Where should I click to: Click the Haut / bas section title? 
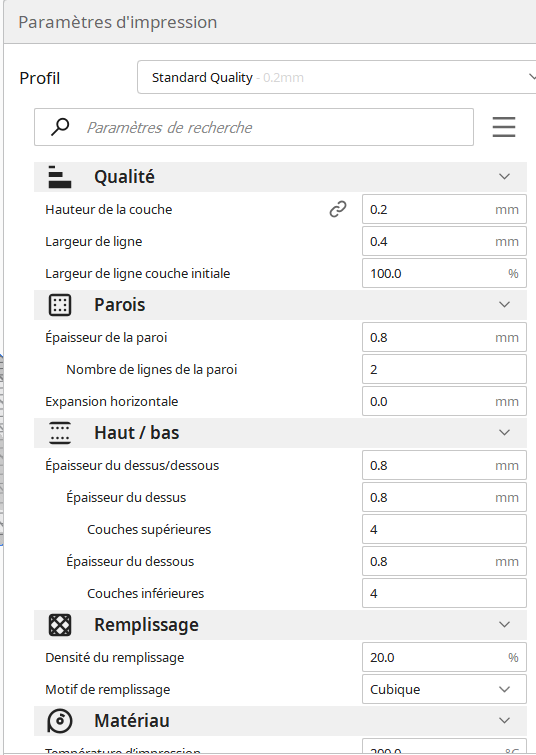137,433
